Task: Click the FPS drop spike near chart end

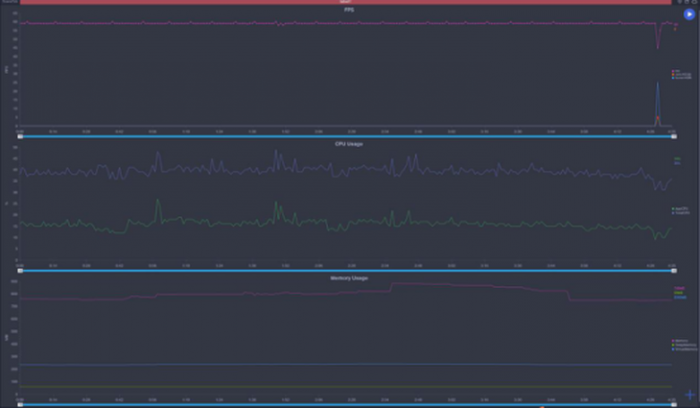Action: pos(658,38)
